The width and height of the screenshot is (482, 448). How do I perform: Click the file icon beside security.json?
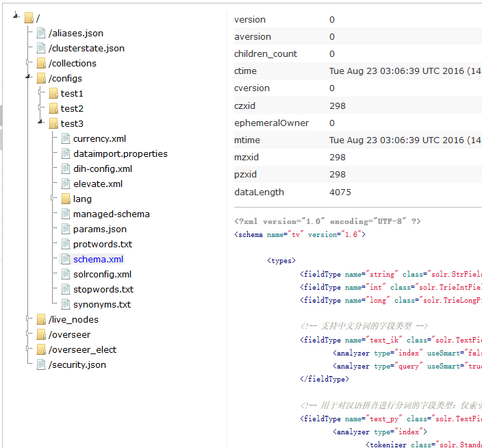(41, 364)
